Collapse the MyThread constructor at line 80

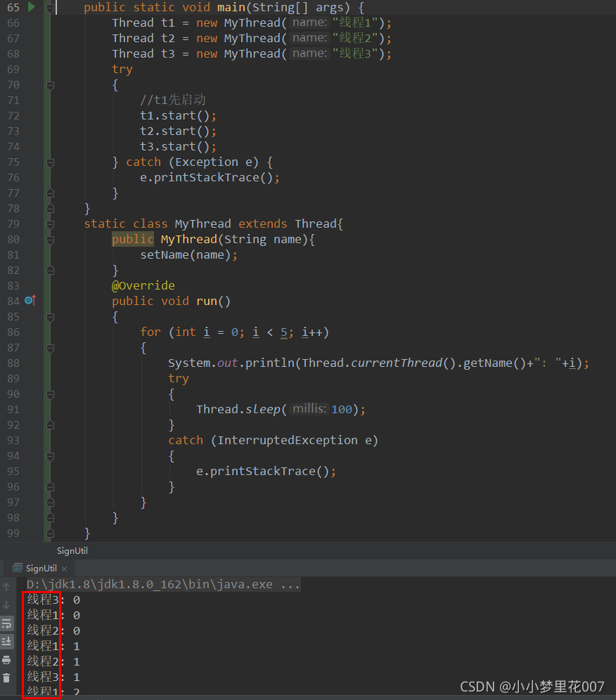pos(51,239)
